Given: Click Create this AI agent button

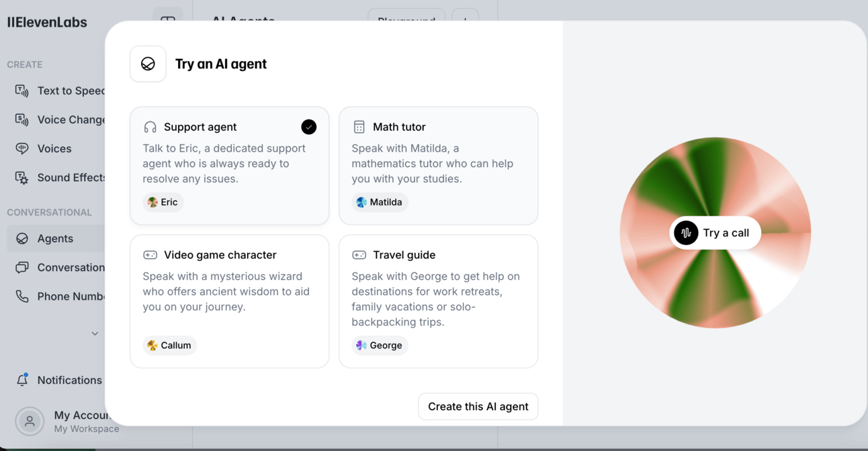Looking at the screenshot, I should point(478,407).
